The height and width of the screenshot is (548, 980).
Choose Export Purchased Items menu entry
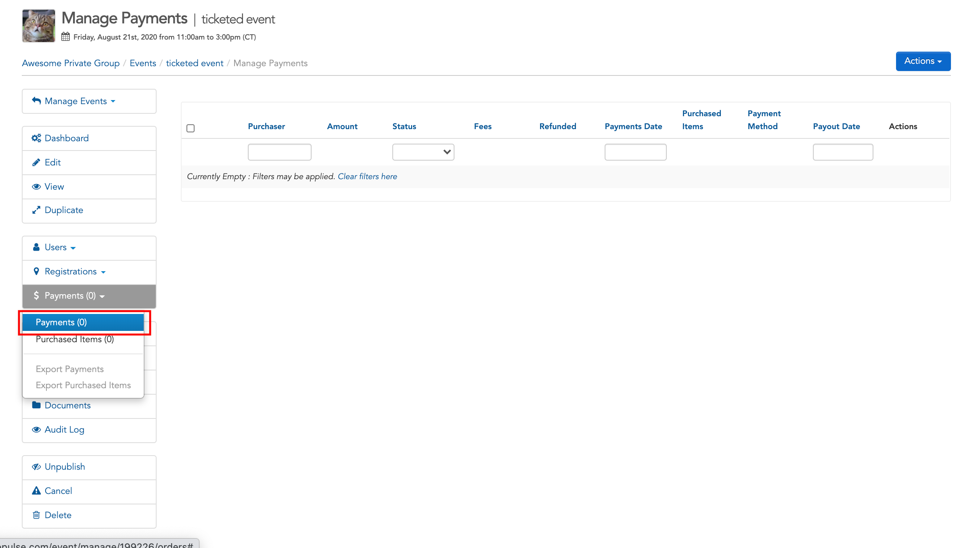click(83, 385)
